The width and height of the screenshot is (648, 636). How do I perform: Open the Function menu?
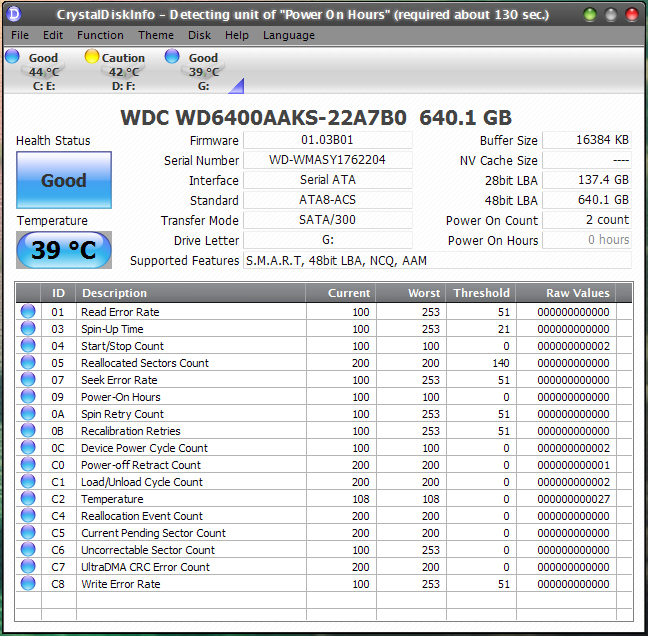tap(100, 35)
